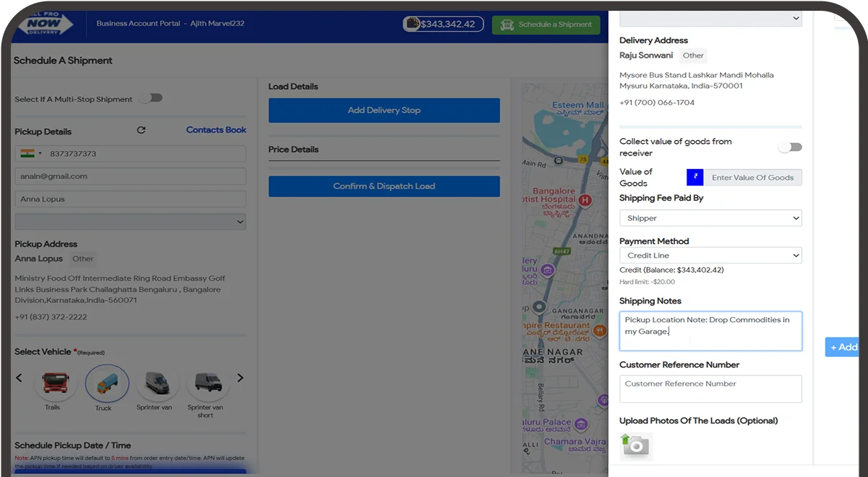This screenshot has height=477, width=868.
Task: Open the Contacts Book link
Action: point(216,130)
